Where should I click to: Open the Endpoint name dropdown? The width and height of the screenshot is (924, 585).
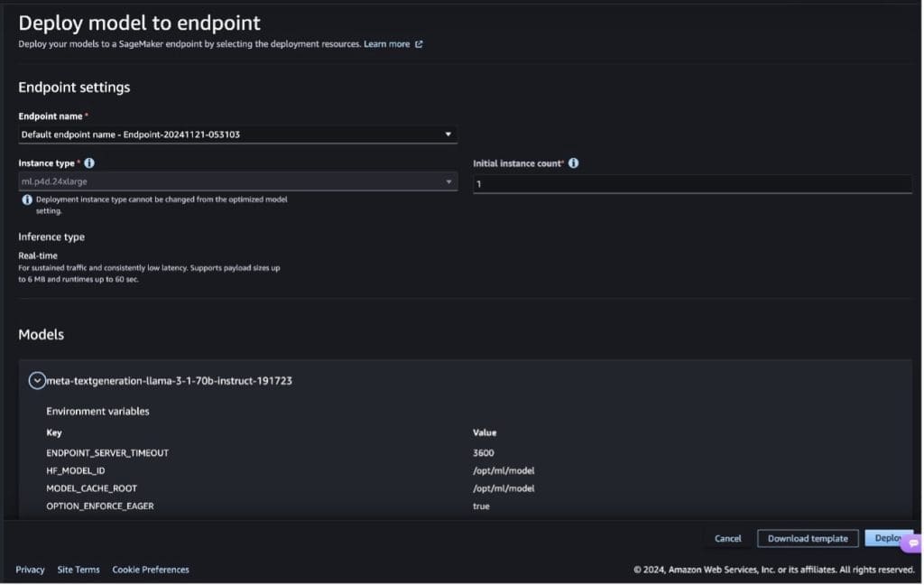tap(448, 133)
